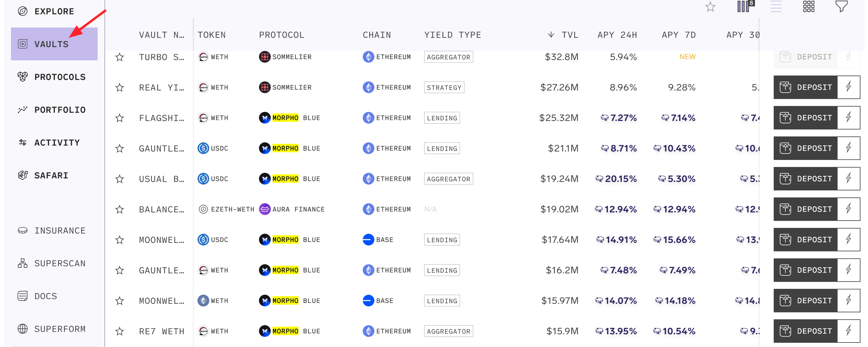Sort by APY 24H column header

pyautogui.click(x=617, y=35)
